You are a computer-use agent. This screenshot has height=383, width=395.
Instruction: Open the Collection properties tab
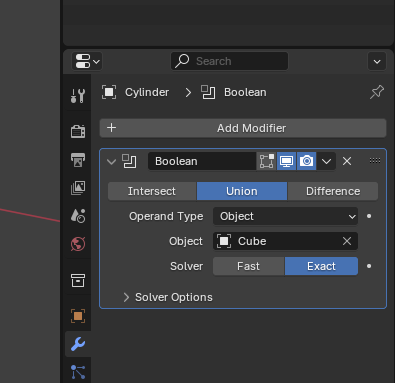point(78,280)
